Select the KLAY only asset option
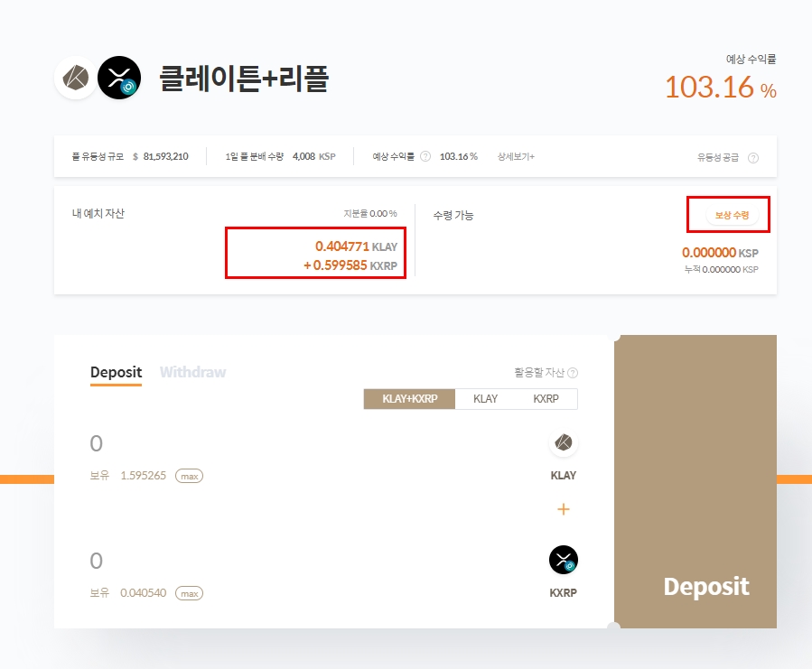The image size is (812, 669). (485, 399)
